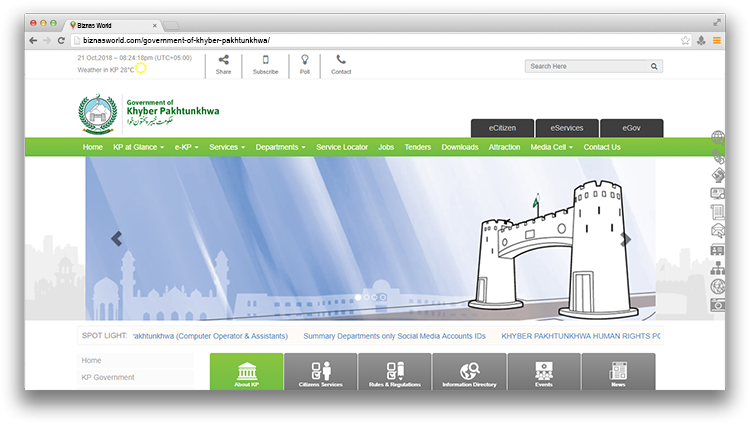750x425 pixels.
Task: Expand the Services menu dropdown
Action: [227, 147]
